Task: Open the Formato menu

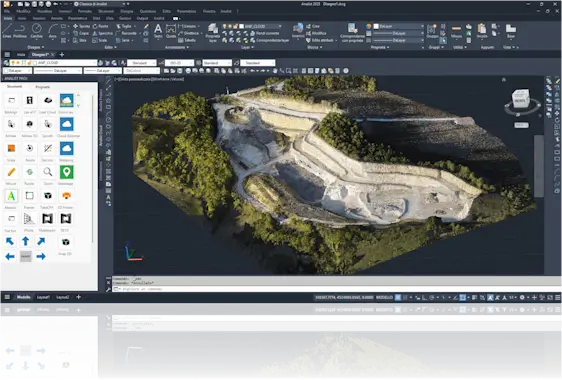Action: click(x=85, y=11)
